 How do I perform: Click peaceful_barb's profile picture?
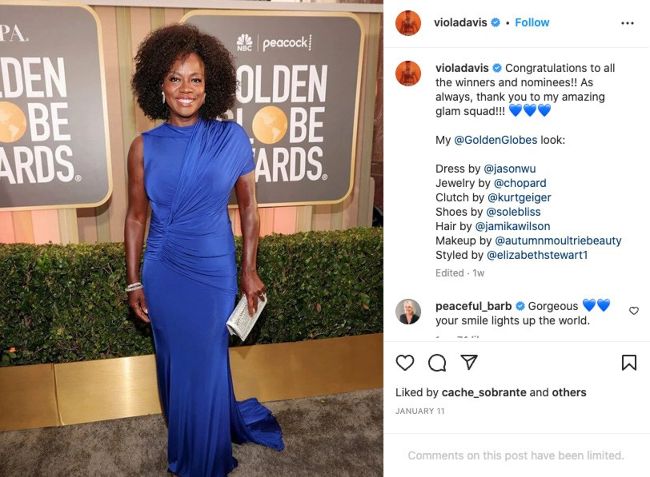(408, 312)
